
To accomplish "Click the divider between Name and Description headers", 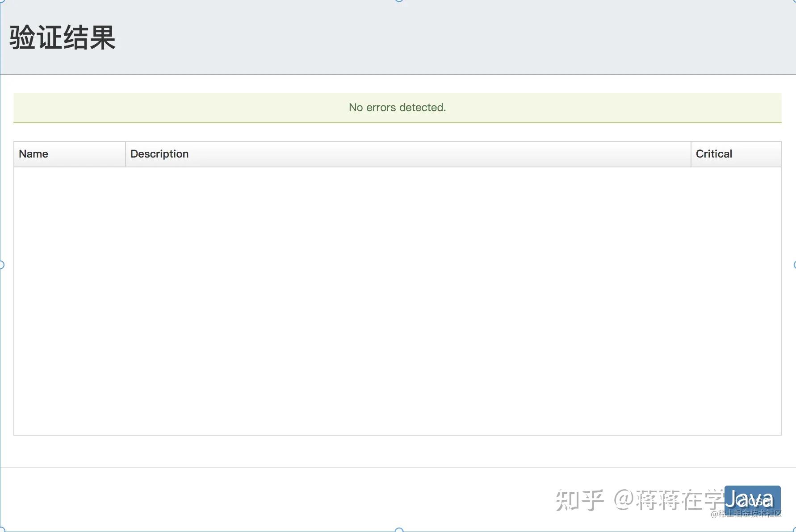I will click(125, 154).
